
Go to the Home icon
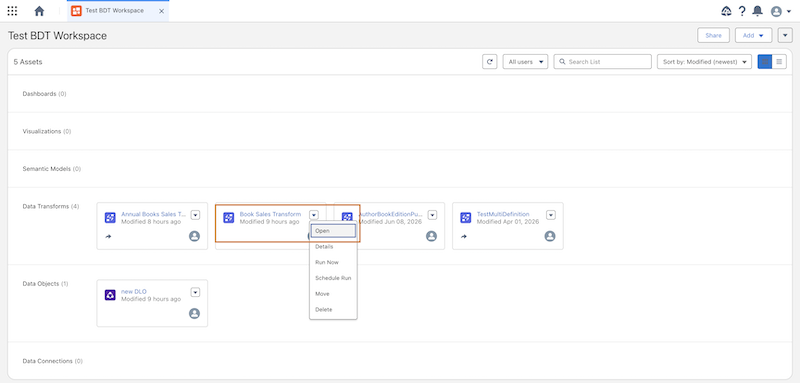[x=39, y=11]
